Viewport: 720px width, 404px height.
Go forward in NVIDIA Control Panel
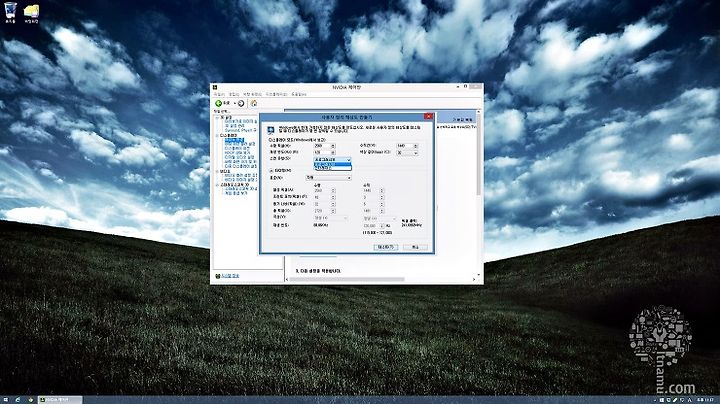point(241,103)
